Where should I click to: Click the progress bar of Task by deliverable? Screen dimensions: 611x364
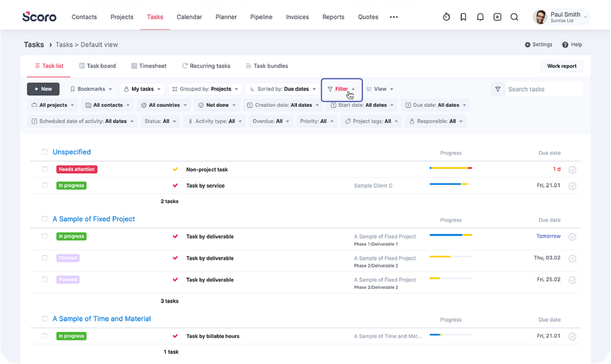[451, 235]
